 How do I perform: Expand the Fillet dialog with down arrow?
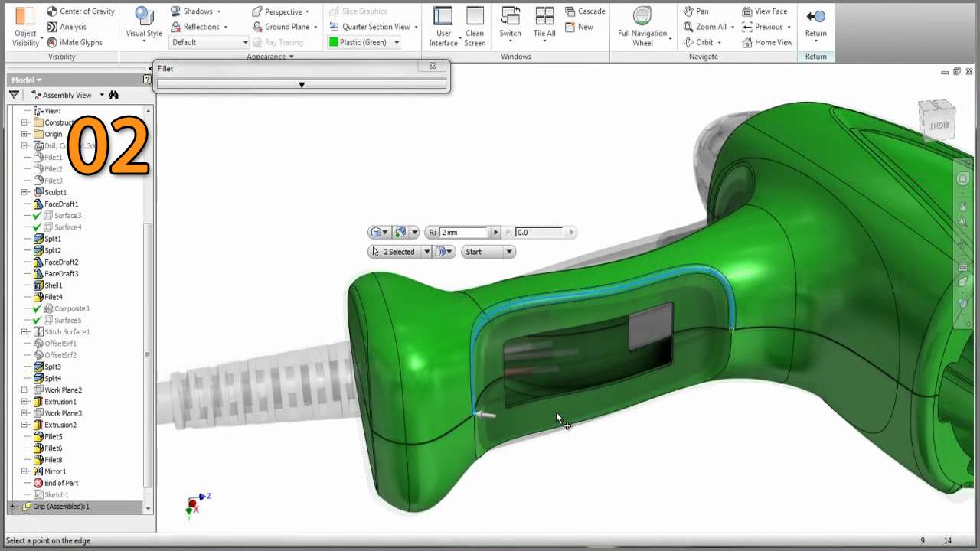[301, 85]
